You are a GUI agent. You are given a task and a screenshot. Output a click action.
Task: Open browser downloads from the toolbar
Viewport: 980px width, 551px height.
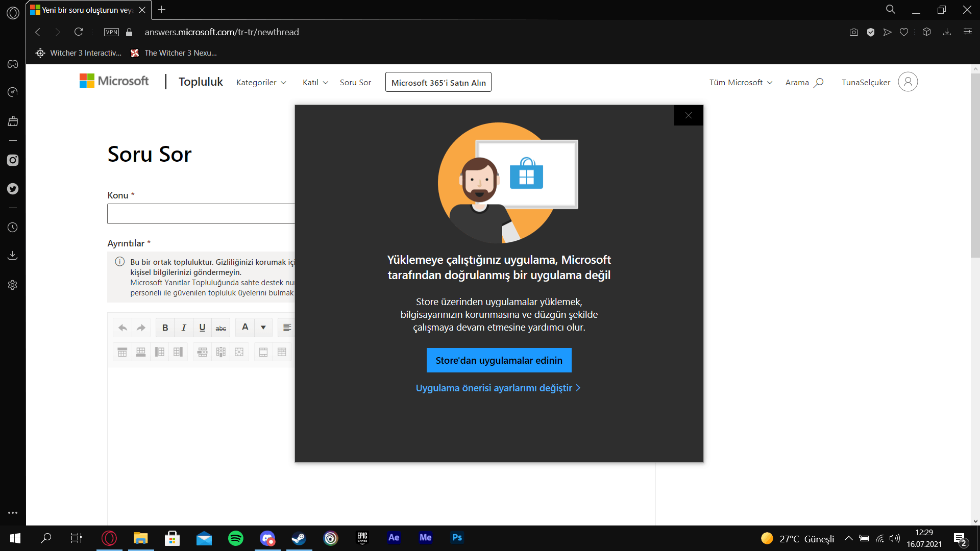[947, 32]
